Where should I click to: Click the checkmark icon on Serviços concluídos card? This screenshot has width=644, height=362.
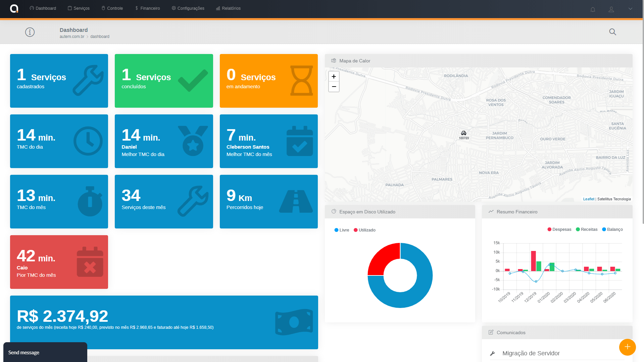pos(193,81)
